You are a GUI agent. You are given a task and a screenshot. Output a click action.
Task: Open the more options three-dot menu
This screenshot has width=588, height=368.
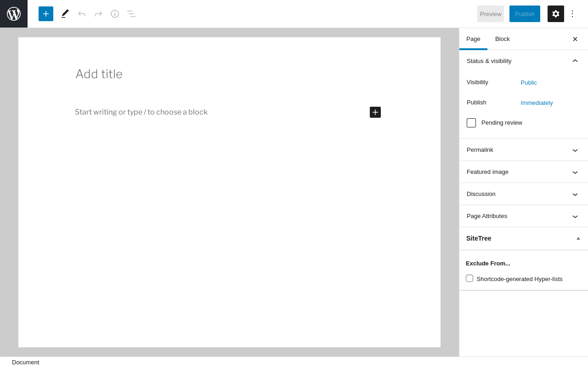(x=572, y=14)
